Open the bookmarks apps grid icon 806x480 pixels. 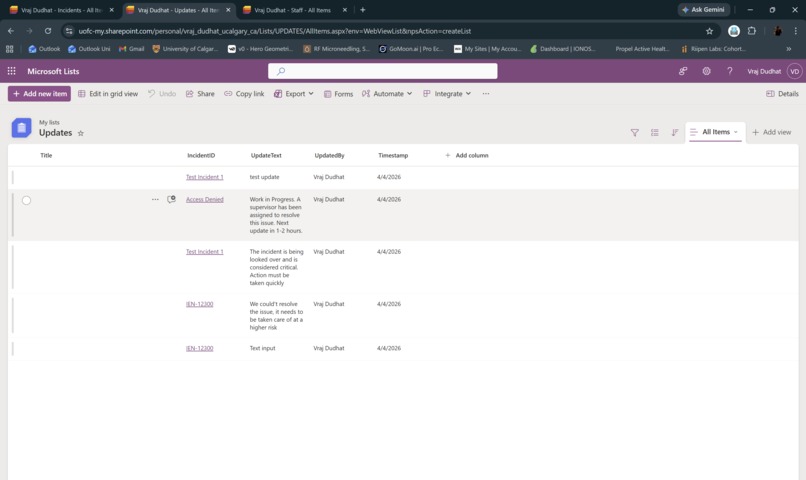9,49
